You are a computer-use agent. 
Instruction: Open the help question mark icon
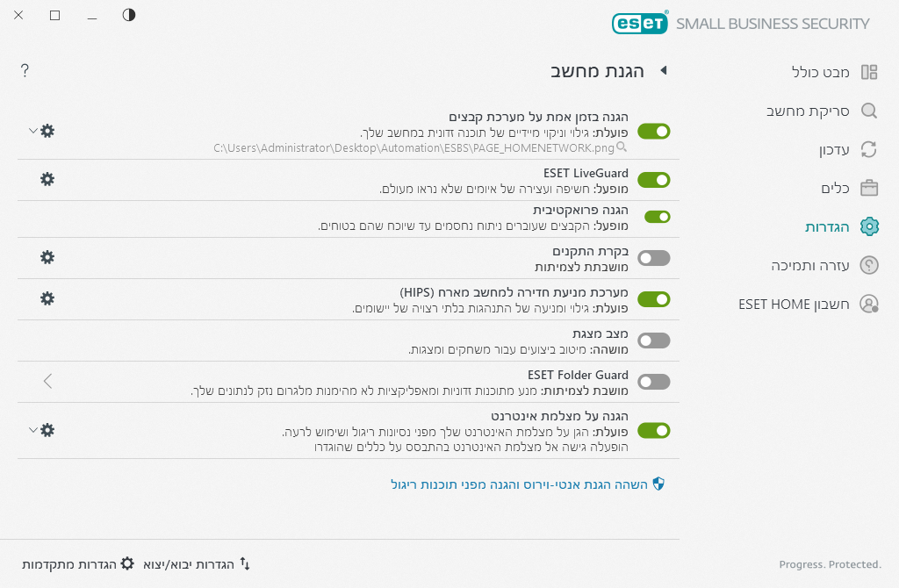click(25, 70)
